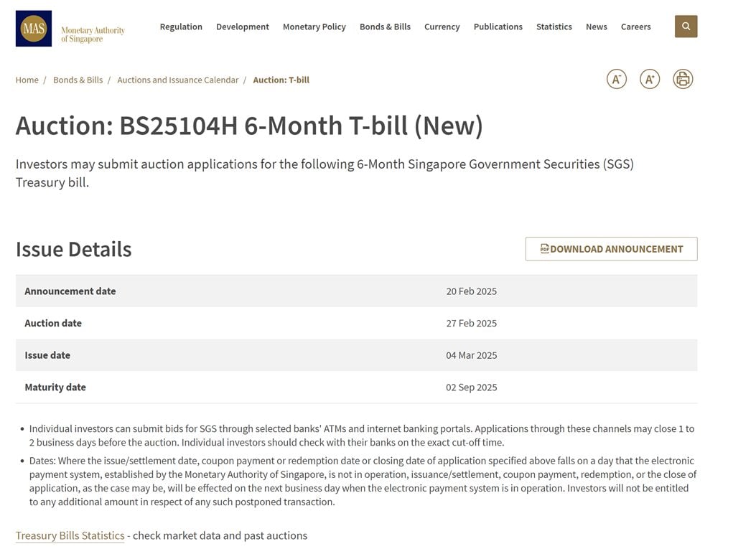Open the Monetary Policy menu

pos(314,27)
